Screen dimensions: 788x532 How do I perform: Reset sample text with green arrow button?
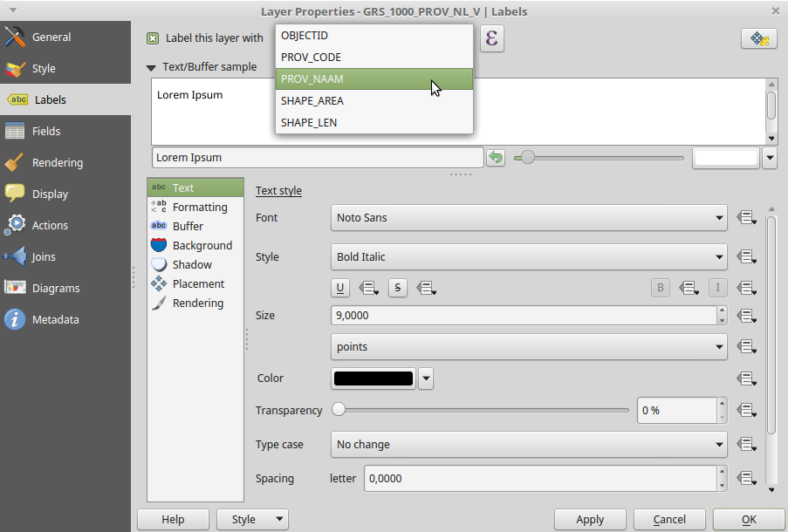pyautogui.click(x=496, y=158)
